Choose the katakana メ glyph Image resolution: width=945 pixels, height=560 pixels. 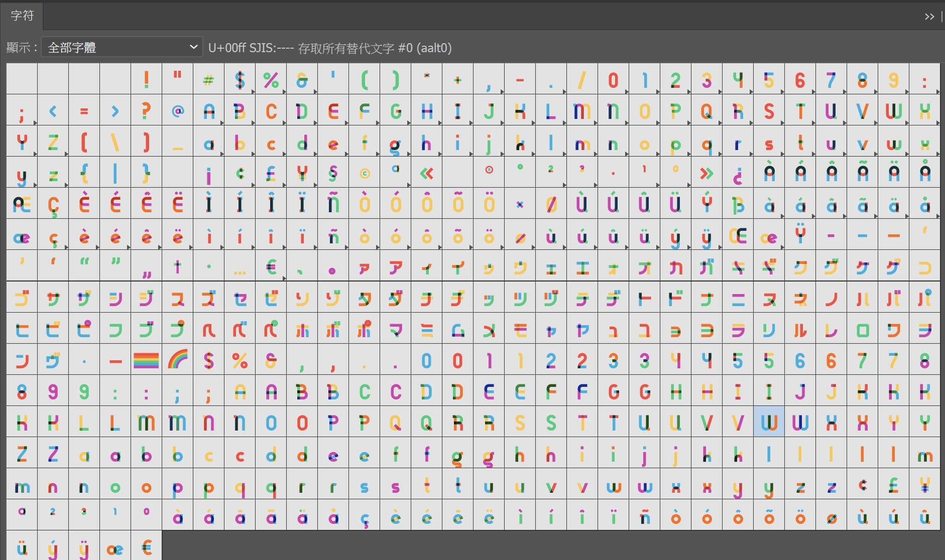click(x=489, y=329)
